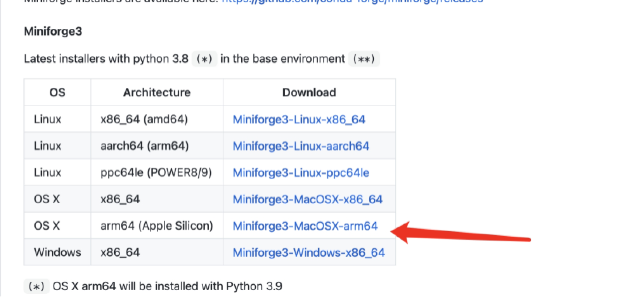The height and width of the screenshot is (298, 644).
Task: Open the Miniforge3-Windows-x86_64 download link
Action: [308, 253]
